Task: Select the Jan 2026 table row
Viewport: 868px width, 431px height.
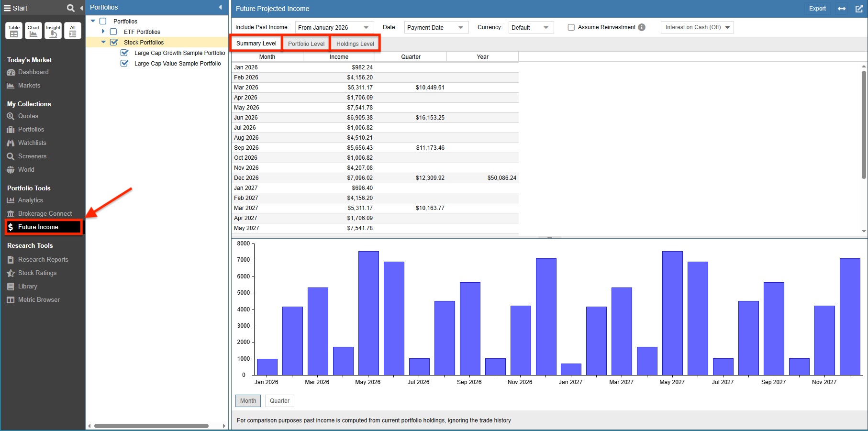Action: 375,67
